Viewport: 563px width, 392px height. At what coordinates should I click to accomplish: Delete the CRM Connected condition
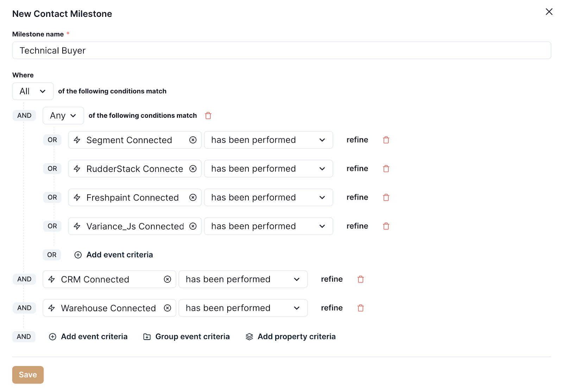click(x=360, y=279)
